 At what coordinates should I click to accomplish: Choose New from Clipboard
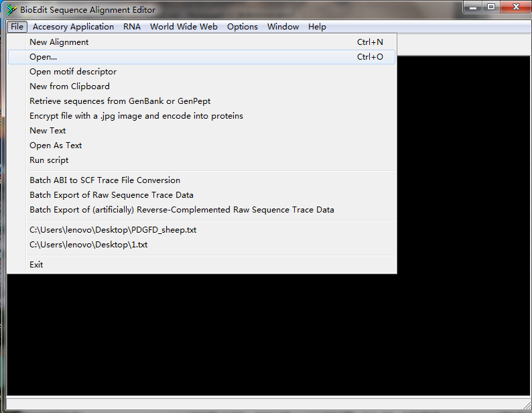click(x=202, y=86)
